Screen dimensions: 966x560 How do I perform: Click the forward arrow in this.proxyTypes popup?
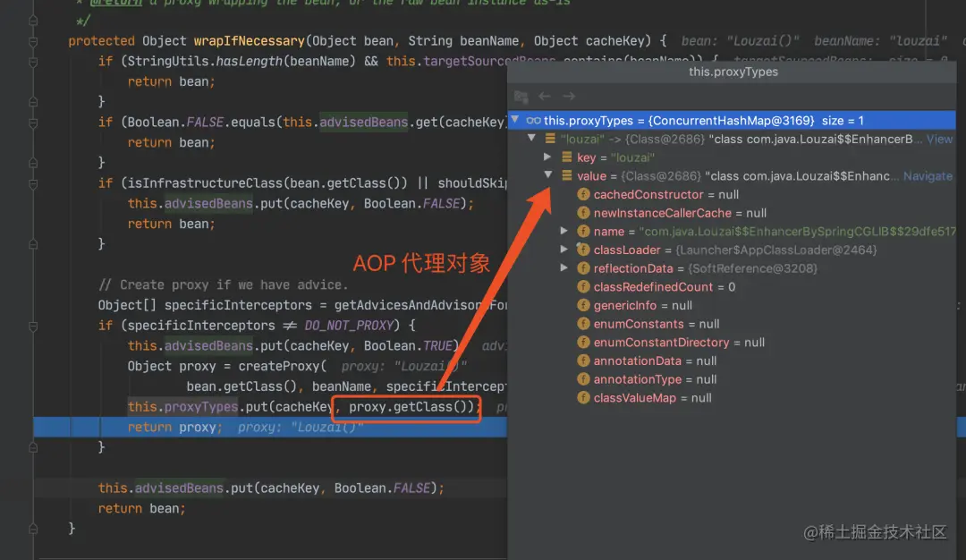pos(569,96)
